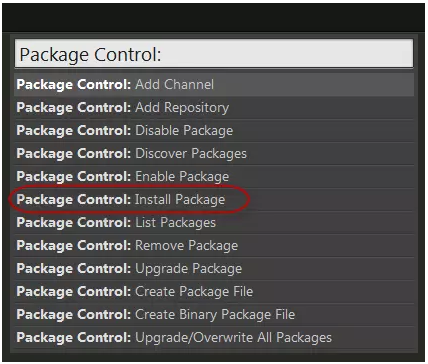Select the Enable Package entry

[x=214, y=177]
